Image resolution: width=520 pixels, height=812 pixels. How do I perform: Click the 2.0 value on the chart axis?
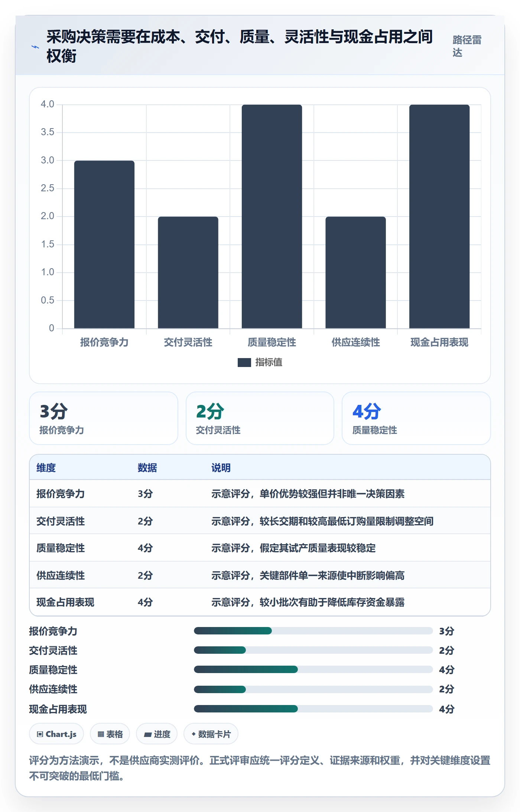tap(48, 216)
